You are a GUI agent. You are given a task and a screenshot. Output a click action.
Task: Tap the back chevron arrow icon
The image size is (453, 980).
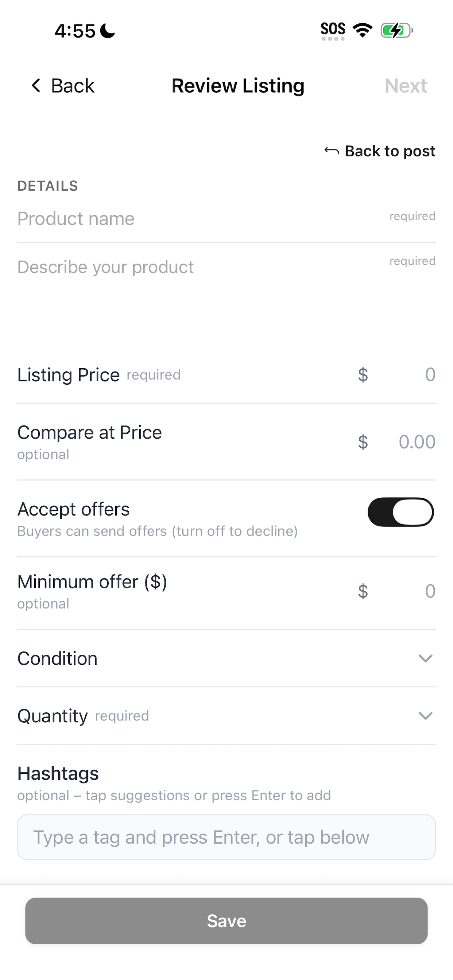click(36, 86)
